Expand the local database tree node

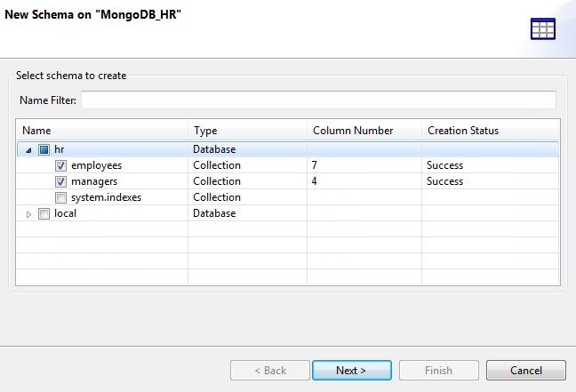coord(28,213)
